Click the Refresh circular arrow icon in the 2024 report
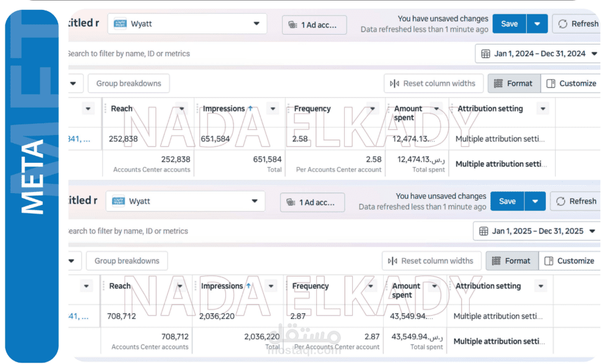 563,24
